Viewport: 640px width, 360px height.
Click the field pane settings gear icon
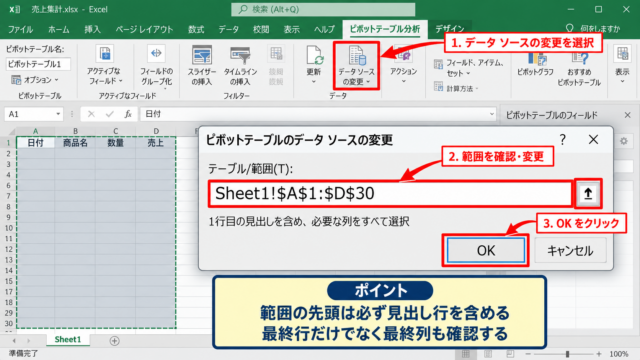click(x=624, y=141)
